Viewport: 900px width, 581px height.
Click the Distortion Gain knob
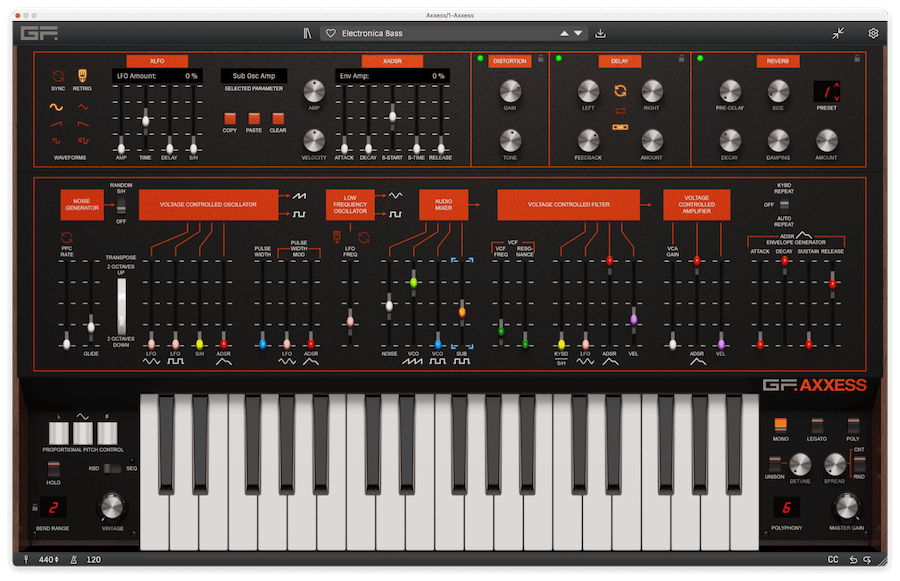(x=510, y=91)
